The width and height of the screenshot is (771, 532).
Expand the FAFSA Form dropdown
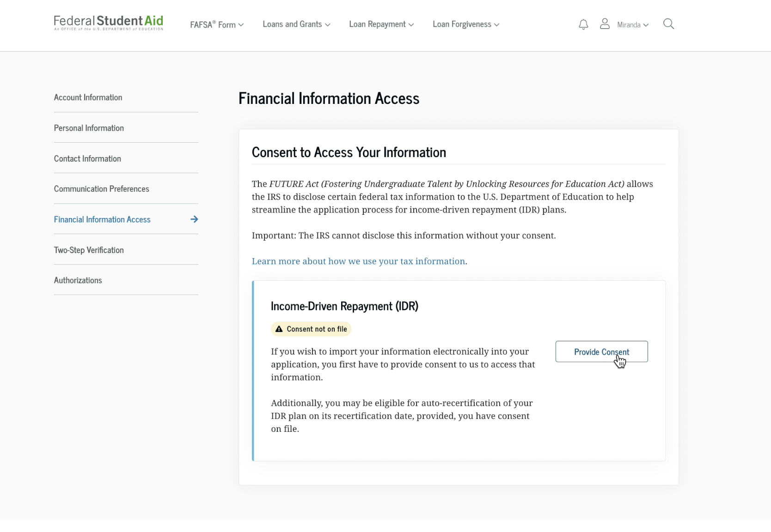click(x=216, y=24)
